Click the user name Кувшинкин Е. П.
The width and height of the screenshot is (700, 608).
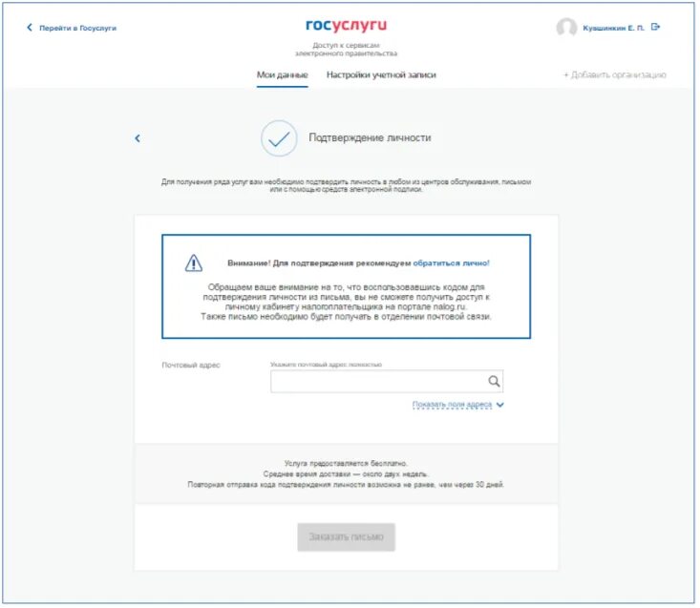click(613, 28)
